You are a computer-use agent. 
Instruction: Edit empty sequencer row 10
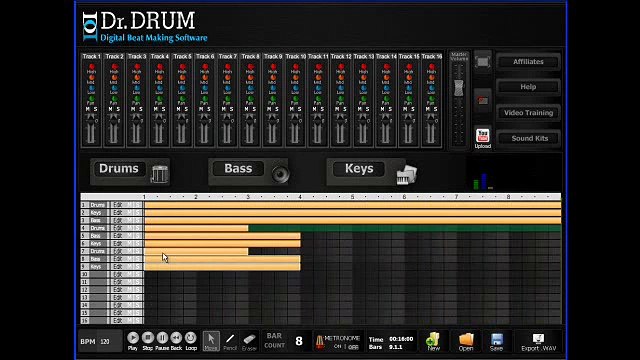click(118, 274)
